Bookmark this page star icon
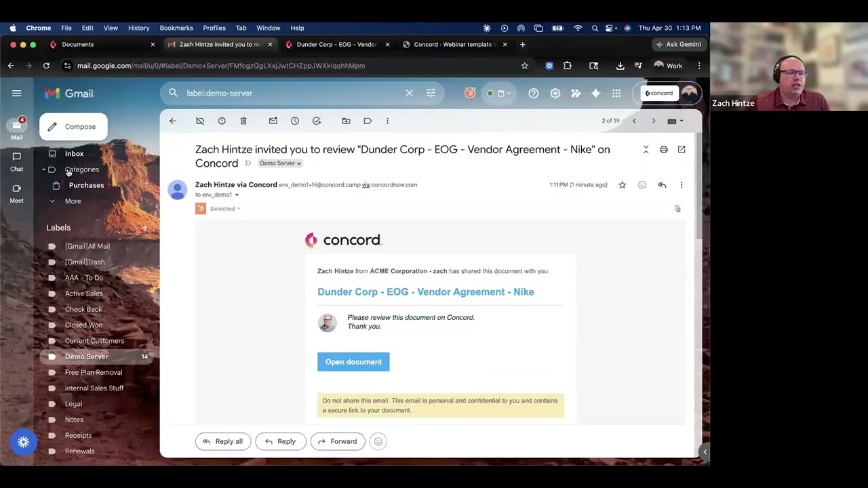 524,66
